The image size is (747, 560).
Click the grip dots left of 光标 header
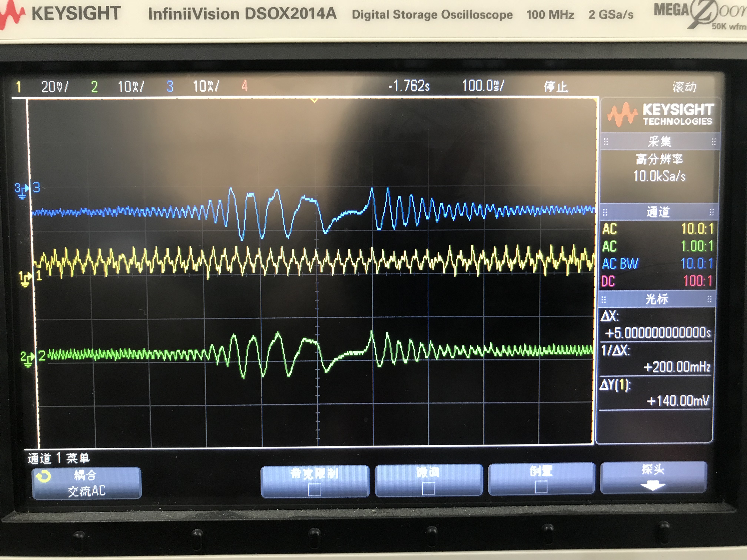604,299
